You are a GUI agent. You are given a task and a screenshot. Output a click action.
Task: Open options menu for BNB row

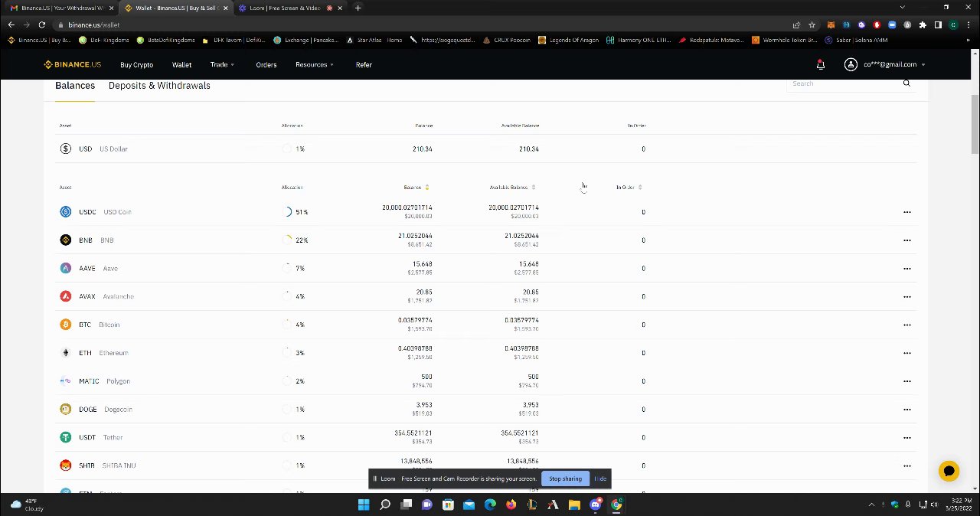(x=907, y=240)
